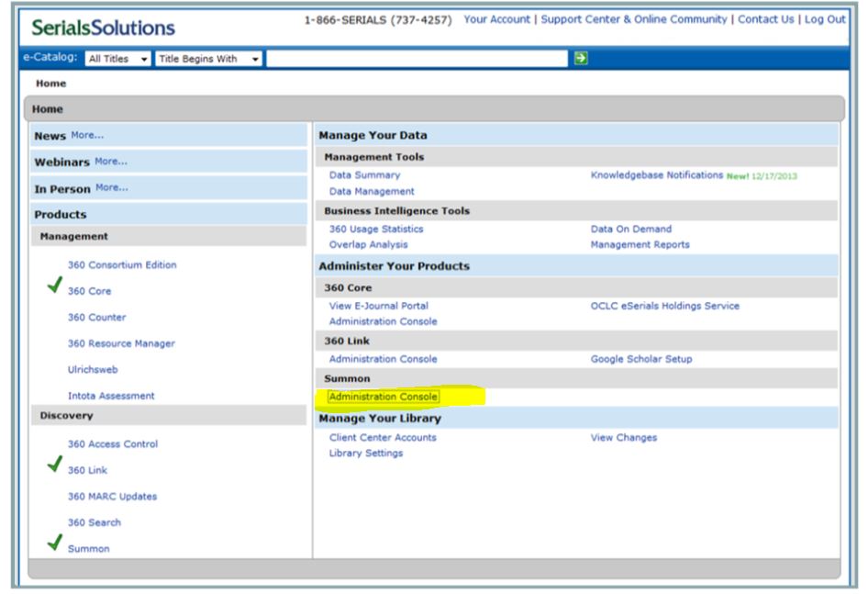
Task: Open View Changes link
Action: pyautogui.click(x=623, y=437)
